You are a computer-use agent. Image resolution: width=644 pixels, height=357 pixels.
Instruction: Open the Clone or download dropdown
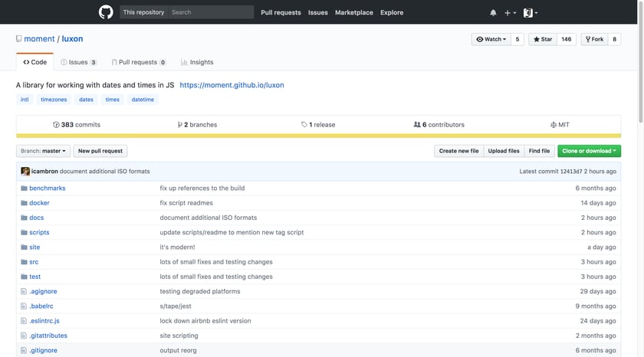click(x=589, y=151)
